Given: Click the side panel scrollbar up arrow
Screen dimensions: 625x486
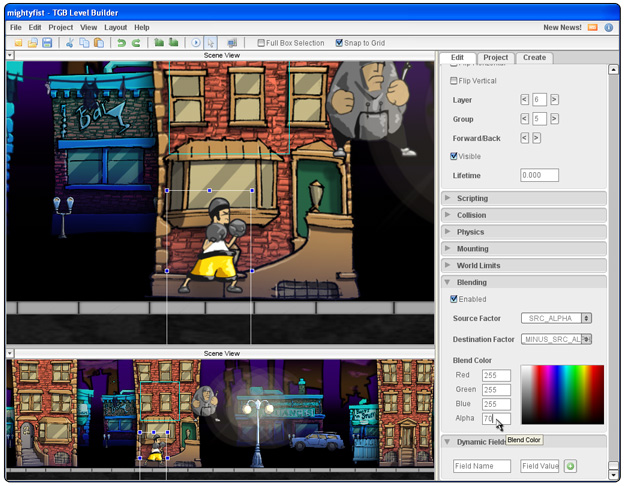Looking at the screenshot, I should 613,69.
